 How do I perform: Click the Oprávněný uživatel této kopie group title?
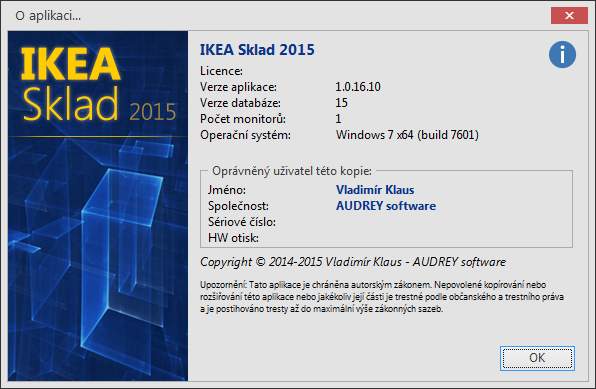[x=292, y=171]
